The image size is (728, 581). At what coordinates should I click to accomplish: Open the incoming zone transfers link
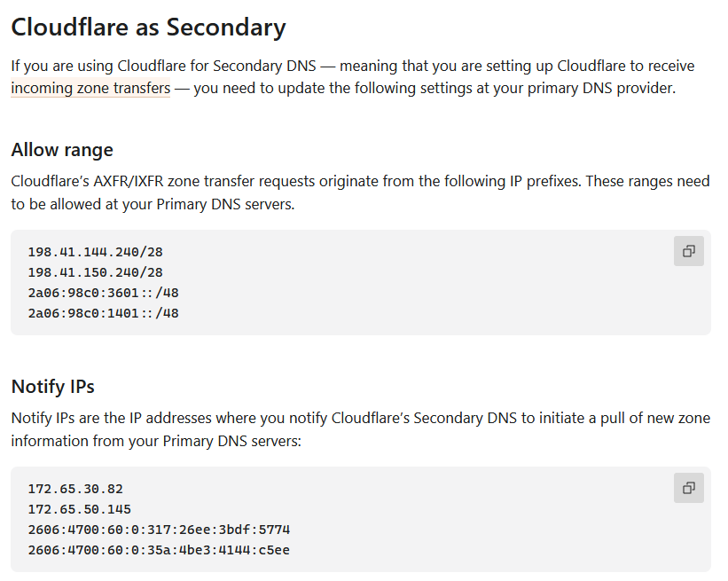tap(90, 89)
